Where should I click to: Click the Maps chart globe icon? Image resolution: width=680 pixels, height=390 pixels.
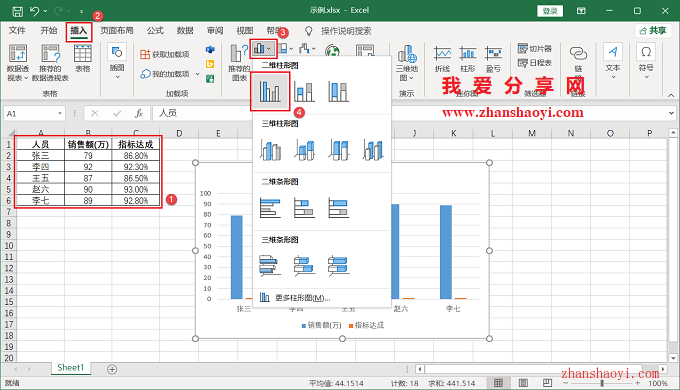[333, 51]
